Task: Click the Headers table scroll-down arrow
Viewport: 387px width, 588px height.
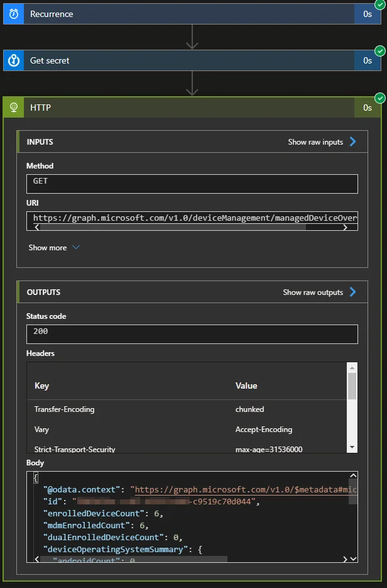Action: coord(352,447)
